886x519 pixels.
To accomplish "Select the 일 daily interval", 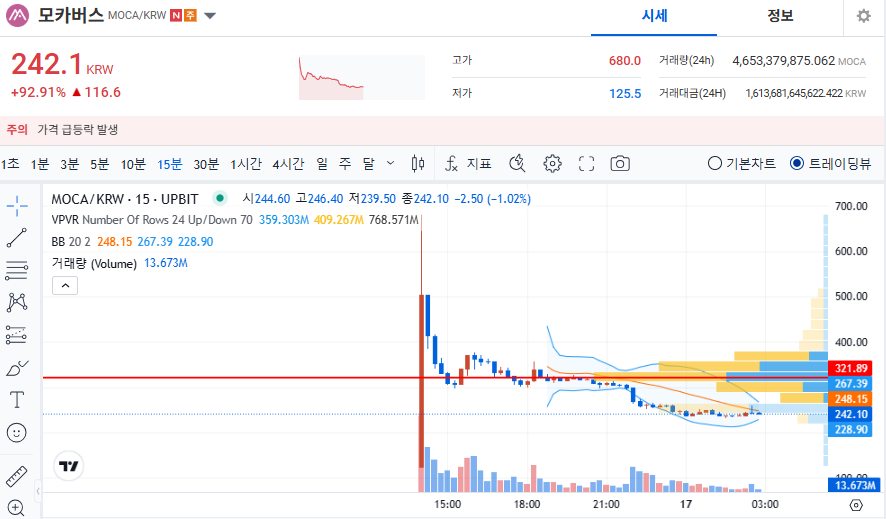I will point(322,164).
